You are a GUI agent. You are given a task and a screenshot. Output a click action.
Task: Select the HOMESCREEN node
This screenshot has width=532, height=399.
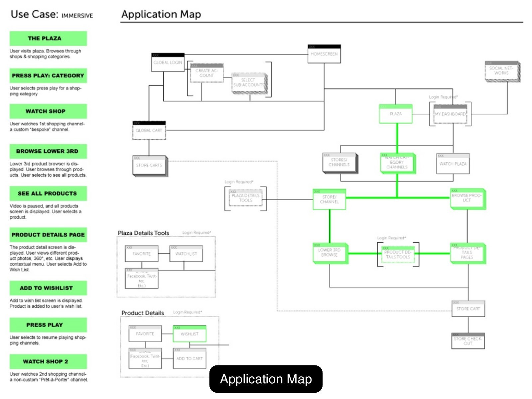coord(324,54)
